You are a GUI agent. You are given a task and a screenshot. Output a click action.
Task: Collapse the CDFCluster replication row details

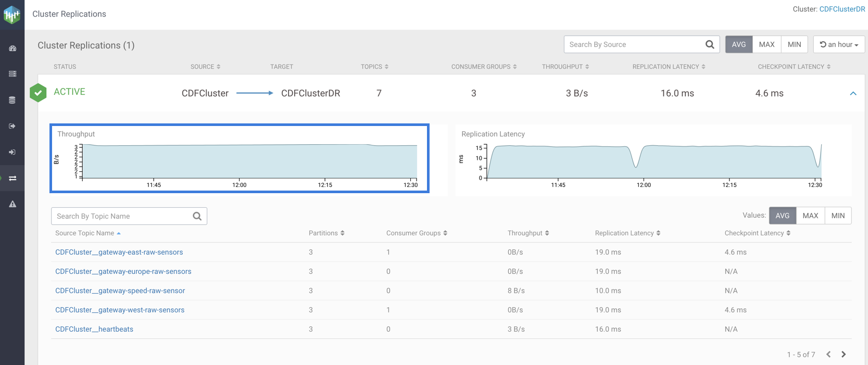[x=853, y=94]
